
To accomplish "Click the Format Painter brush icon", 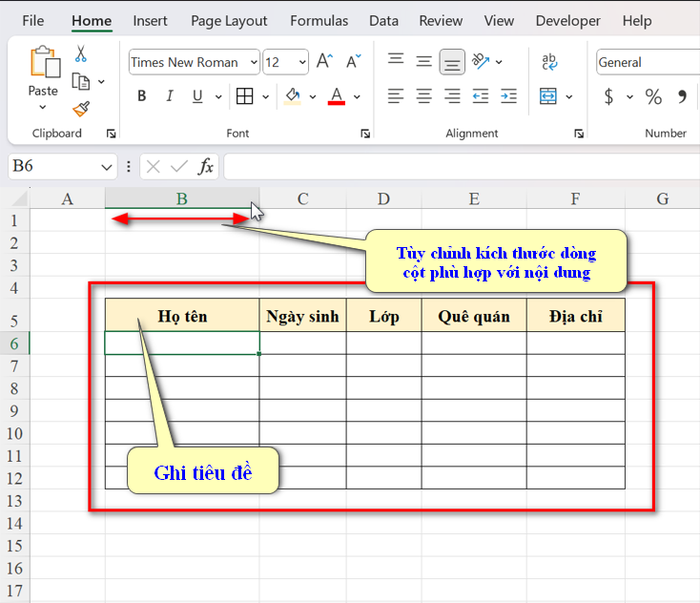I will point(81,109).
